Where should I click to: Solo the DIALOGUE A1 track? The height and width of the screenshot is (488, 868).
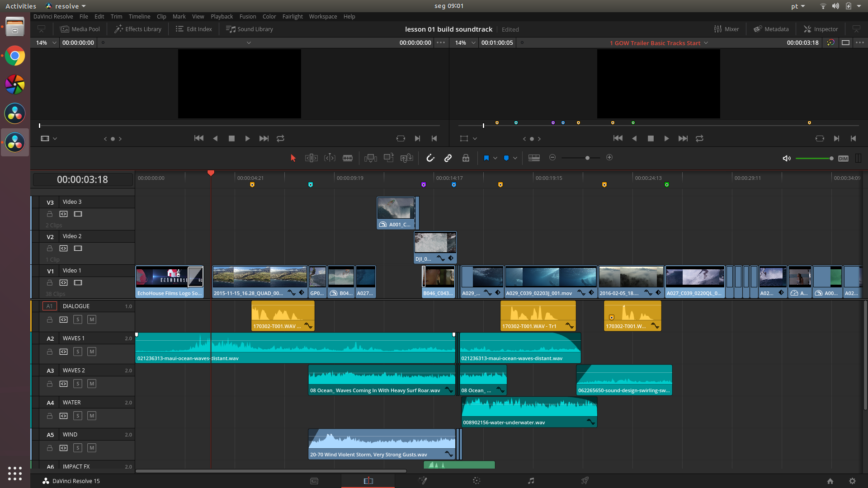tap(78, 319)
